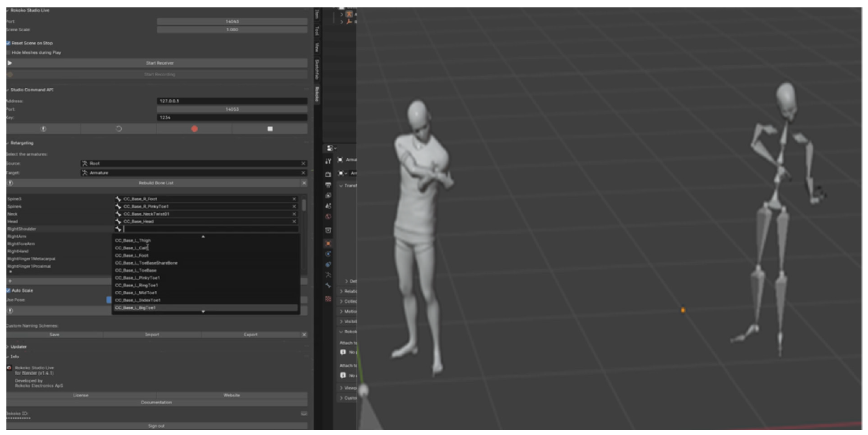Click the Address field showing 127.0.0.1

232,101
